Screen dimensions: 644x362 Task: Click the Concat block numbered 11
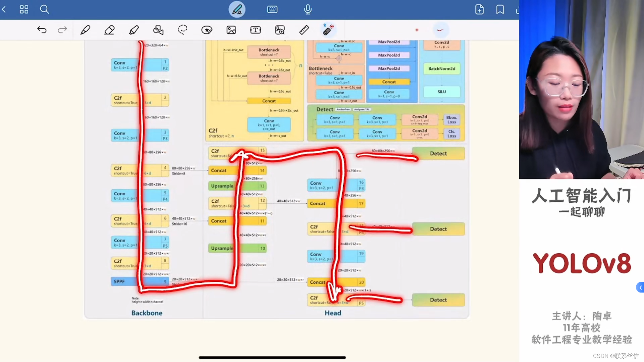tap(237, 221)
